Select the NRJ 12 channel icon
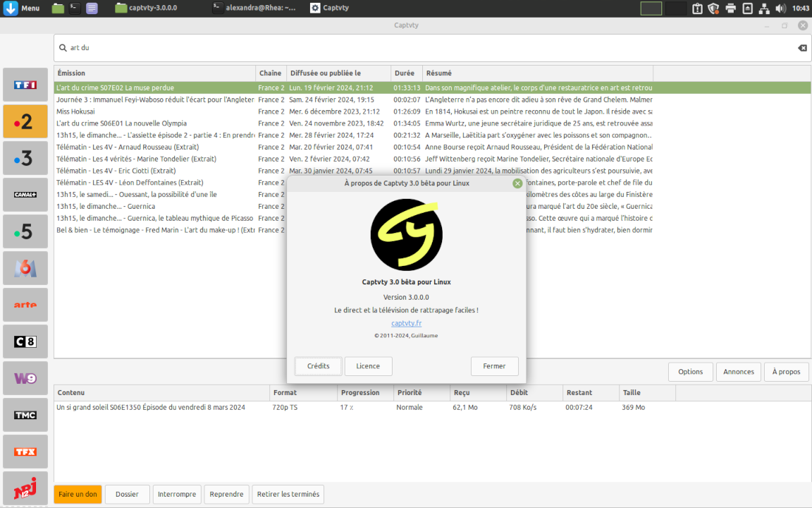This screenshot has height=508, width=812. [x=25, y=488]
